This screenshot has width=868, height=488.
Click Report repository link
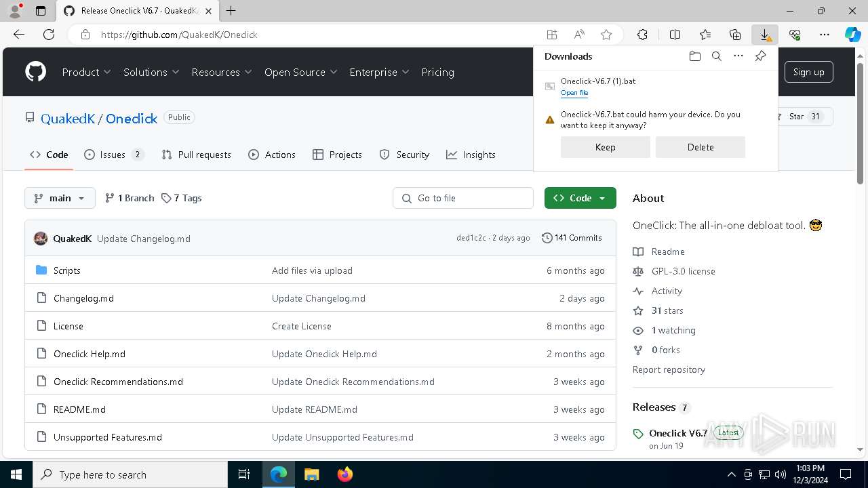669,369
